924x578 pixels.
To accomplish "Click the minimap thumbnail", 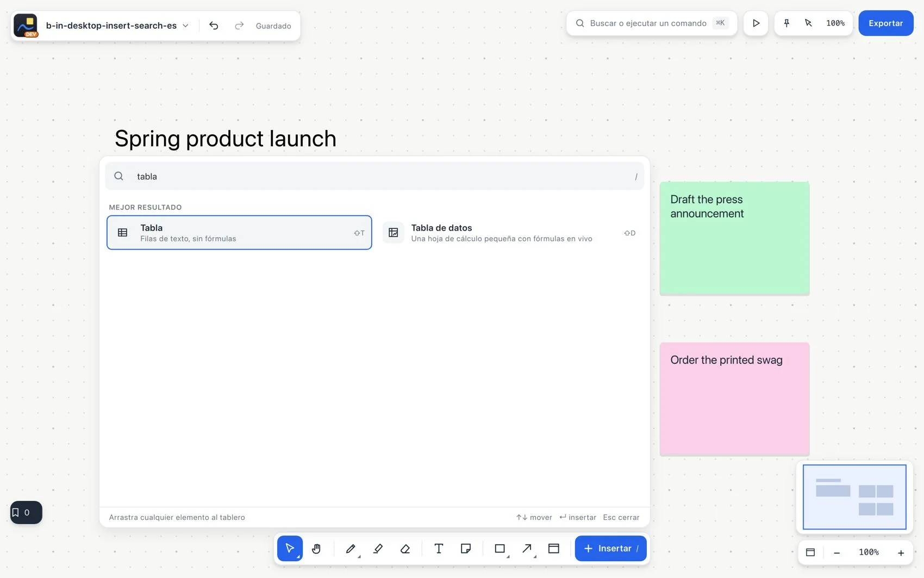I will pos(854,496).
